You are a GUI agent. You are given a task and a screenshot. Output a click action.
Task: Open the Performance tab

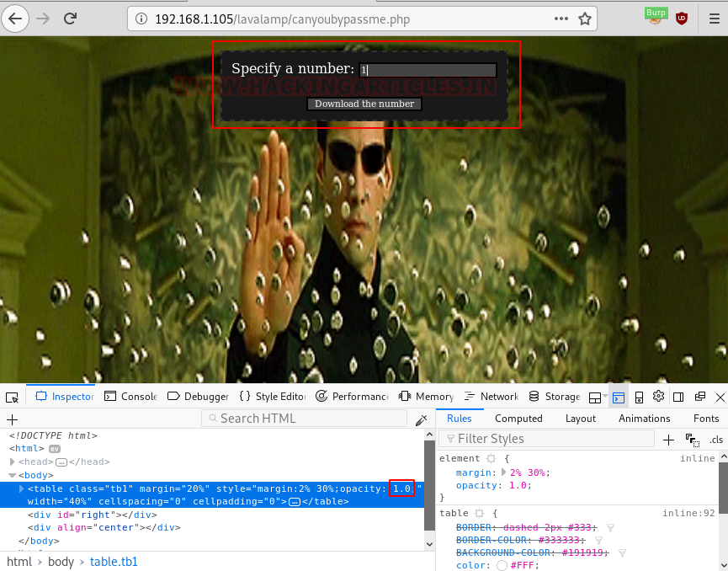[x=352, y=397]
